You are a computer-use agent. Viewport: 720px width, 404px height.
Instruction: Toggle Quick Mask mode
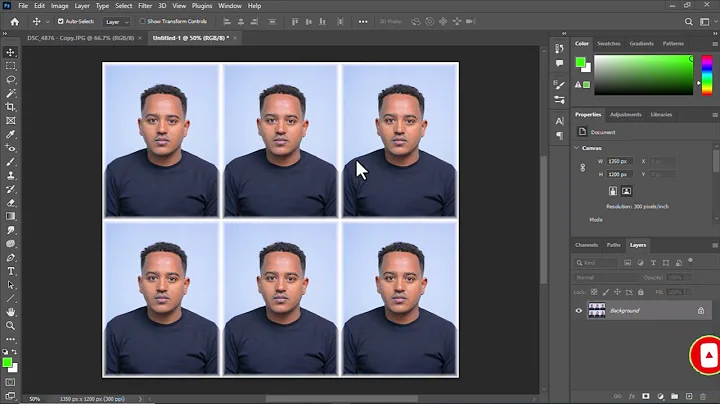[x=10, y=382]
